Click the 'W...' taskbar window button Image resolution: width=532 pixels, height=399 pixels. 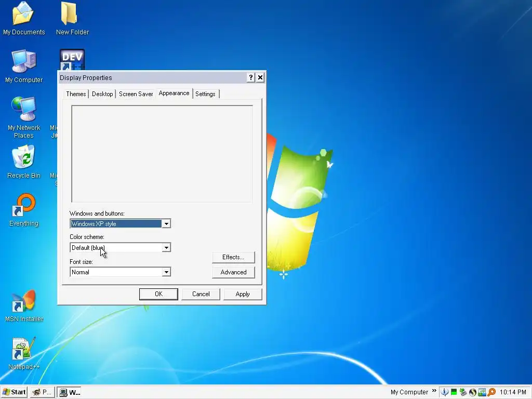[70, 392]
